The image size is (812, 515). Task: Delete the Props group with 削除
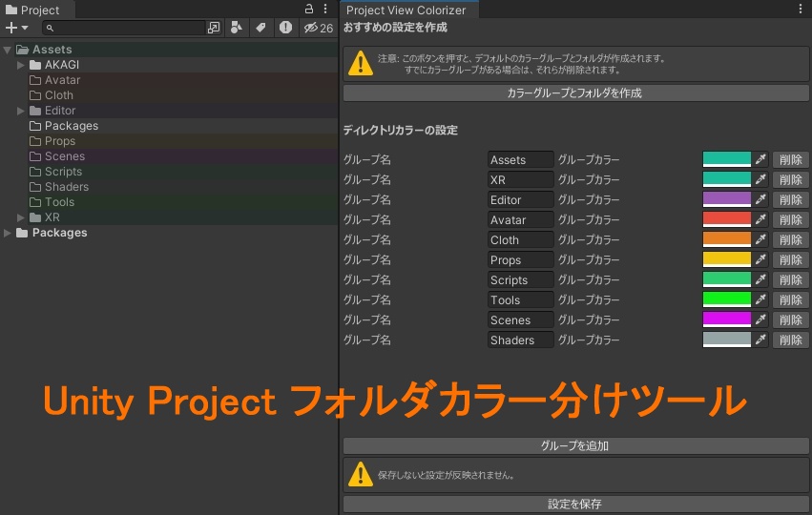click(x=791, y=259)
